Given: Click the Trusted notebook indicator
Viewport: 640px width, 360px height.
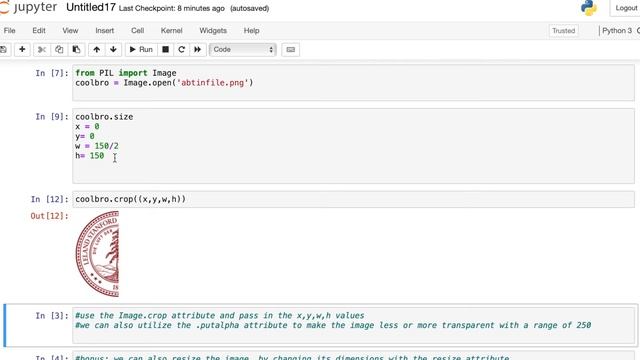Looking at the screenshot, I should pos(564,31).
